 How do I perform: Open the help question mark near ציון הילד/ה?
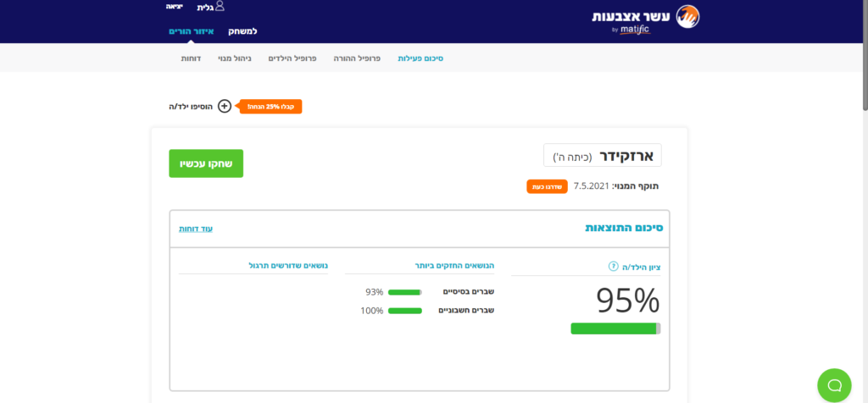(613, 267)
